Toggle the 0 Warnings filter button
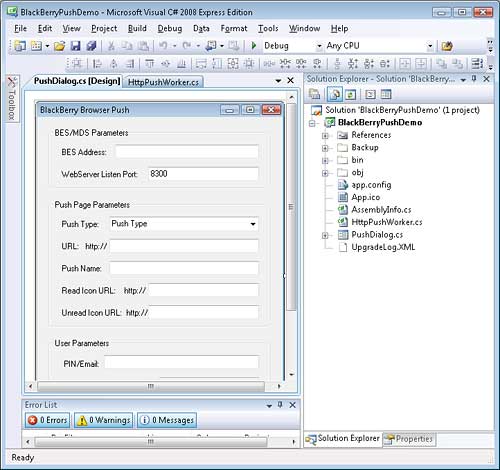 [x=103, y=420]
